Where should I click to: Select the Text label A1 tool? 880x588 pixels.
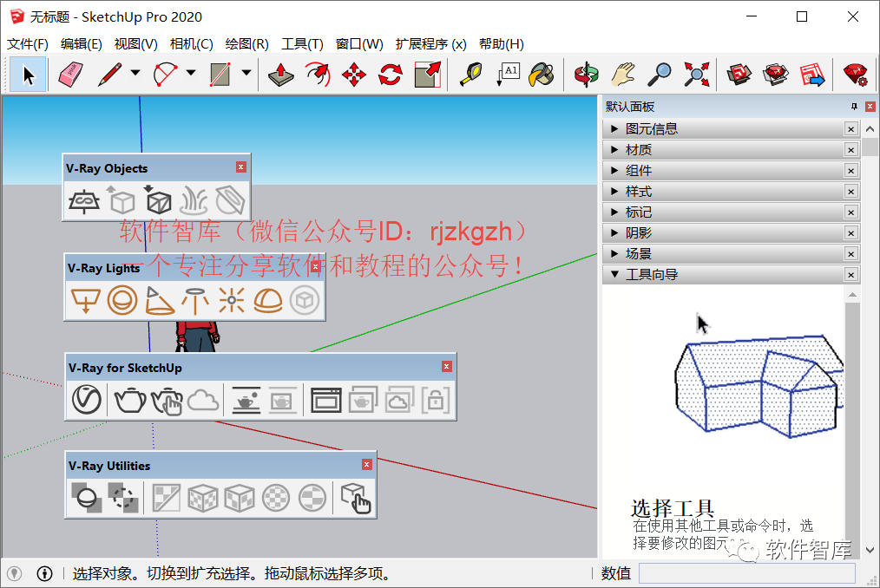point(508,74)
